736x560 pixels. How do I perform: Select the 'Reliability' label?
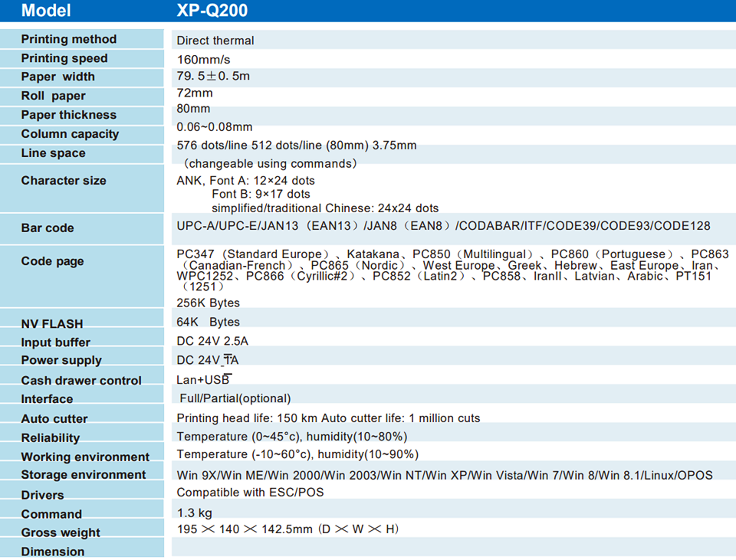[51, 438]
